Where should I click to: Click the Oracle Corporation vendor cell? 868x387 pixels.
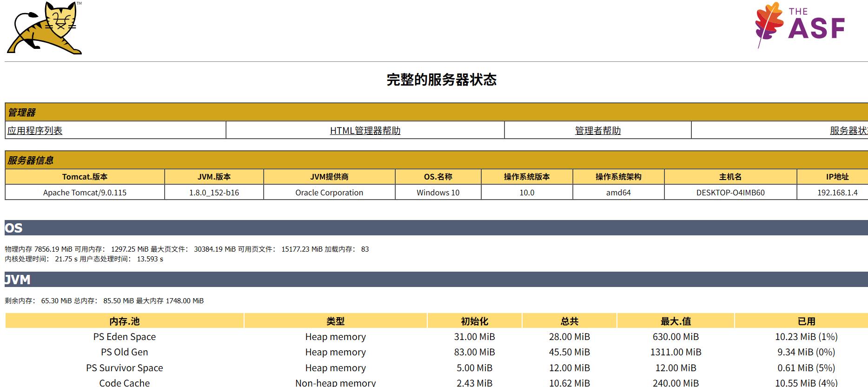click(329, 193)
